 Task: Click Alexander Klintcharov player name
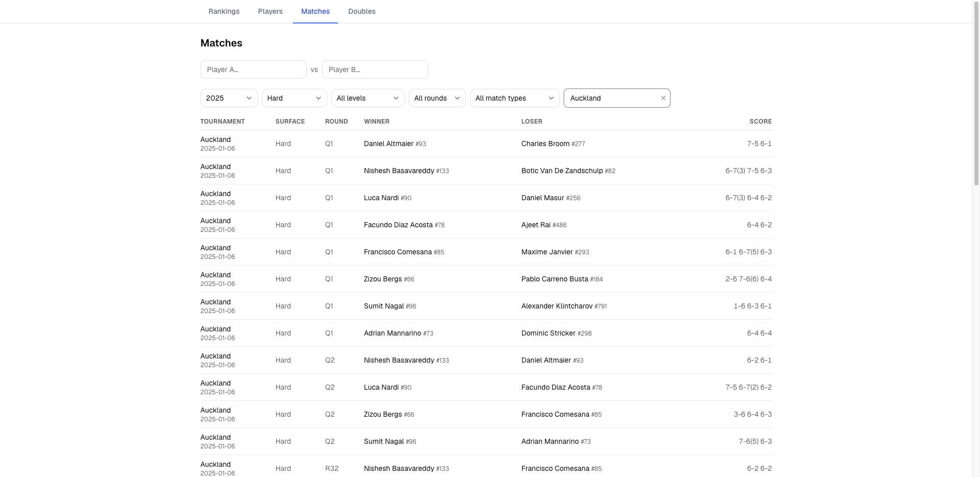pyautogui.click(x=557, y=306)
